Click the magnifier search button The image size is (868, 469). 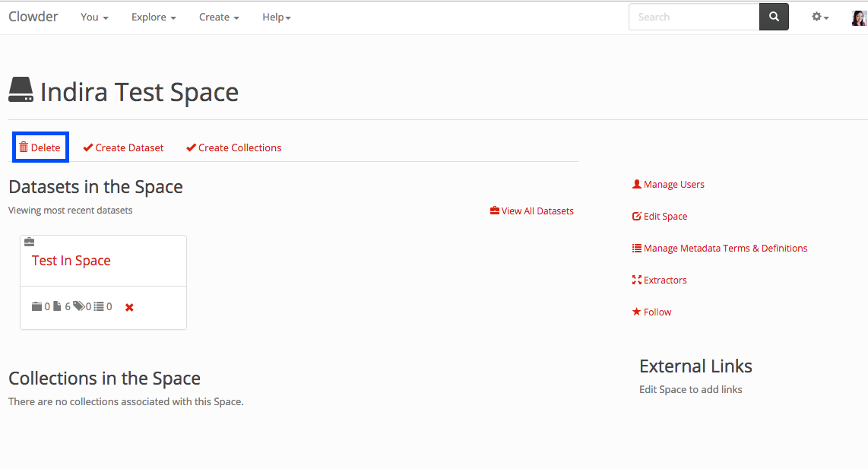774,17
